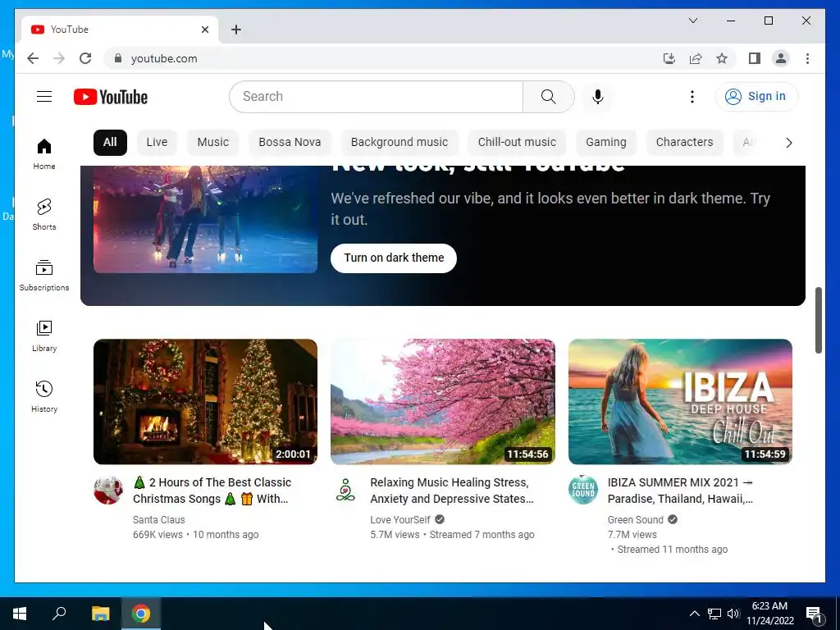This screenshot has width=840, height=630.
Task: Select the Gaming filter chip
Action: [x=606, y=143]
